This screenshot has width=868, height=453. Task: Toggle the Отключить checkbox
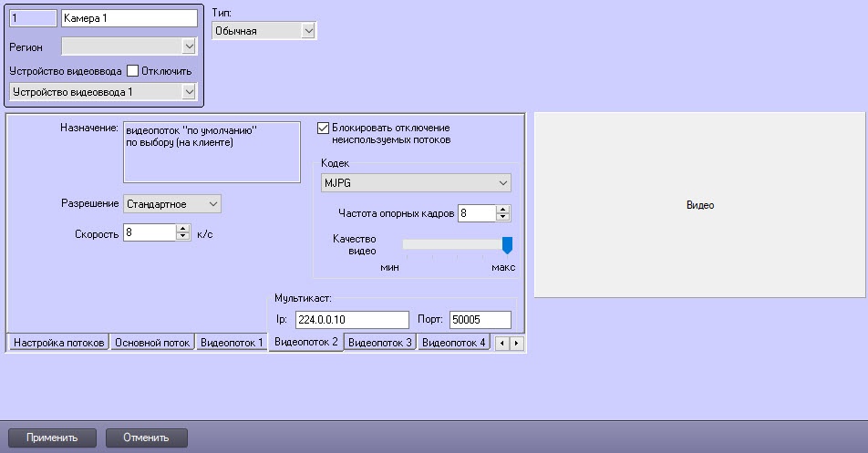[x=132, y=71]
